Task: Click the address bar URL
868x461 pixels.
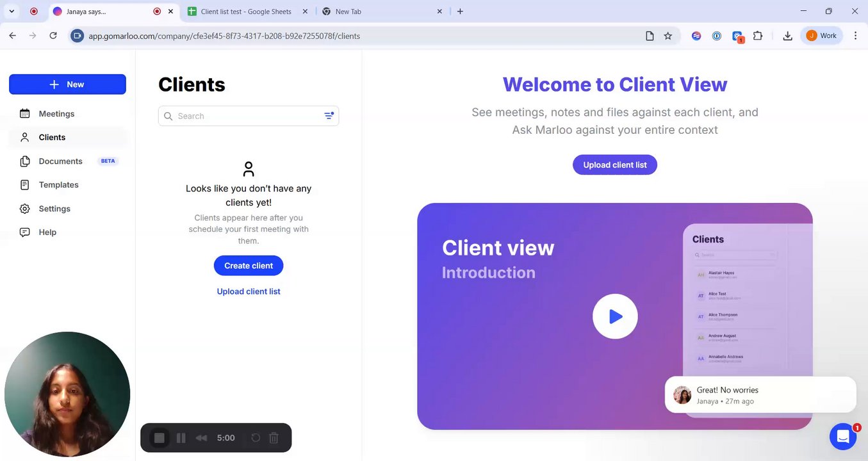Action: (x=224, y=36)
